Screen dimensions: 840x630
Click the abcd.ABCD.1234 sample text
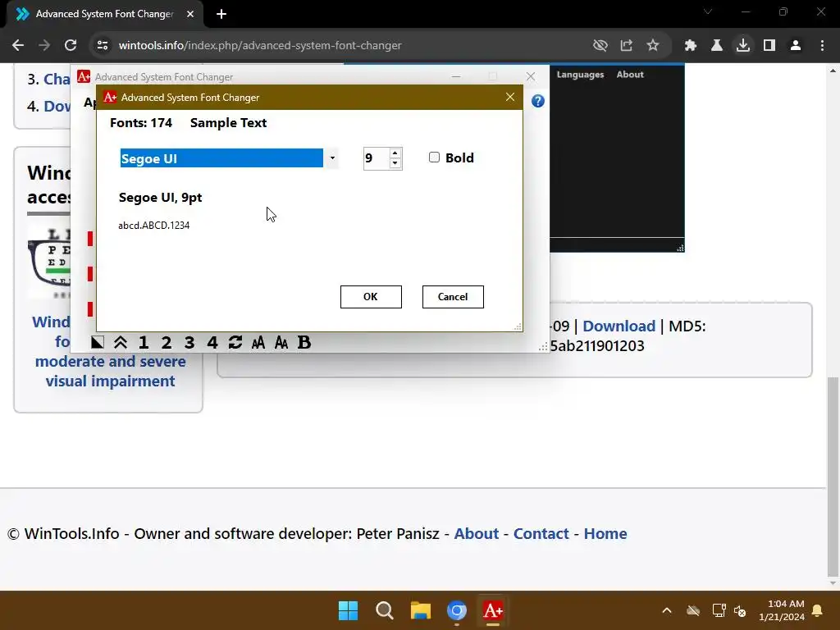pos(153,226)
